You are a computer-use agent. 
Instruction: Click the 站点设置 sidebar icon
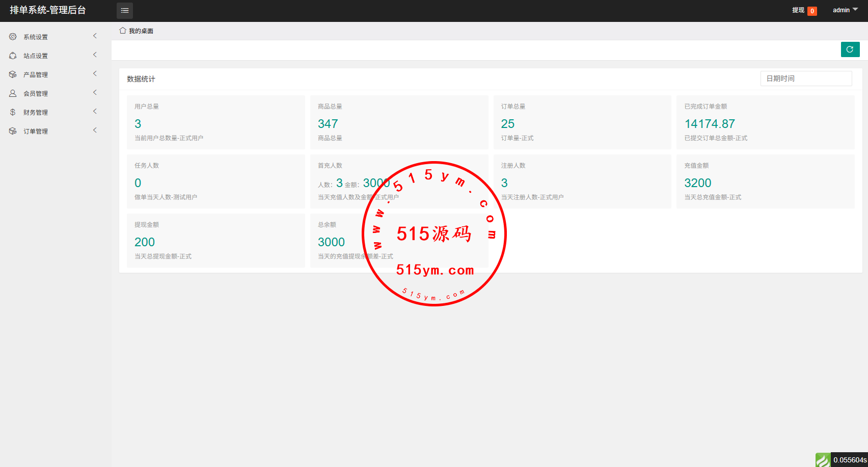(13, 56)
